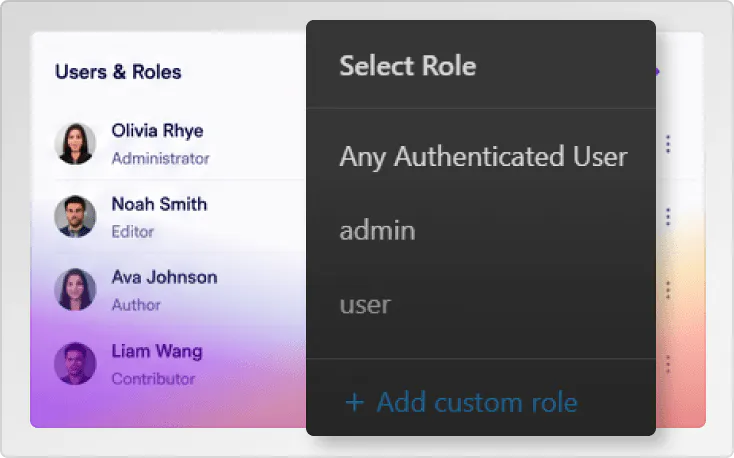Viewport: 734px width, 458px height.
Task: Open Noah Smith's avatar
Action: click(75, 216)
